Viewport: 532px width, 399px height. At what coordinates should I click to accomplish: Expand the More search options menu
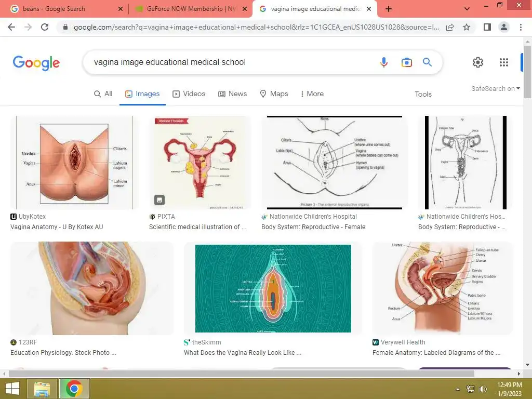(x=312, y=94)
